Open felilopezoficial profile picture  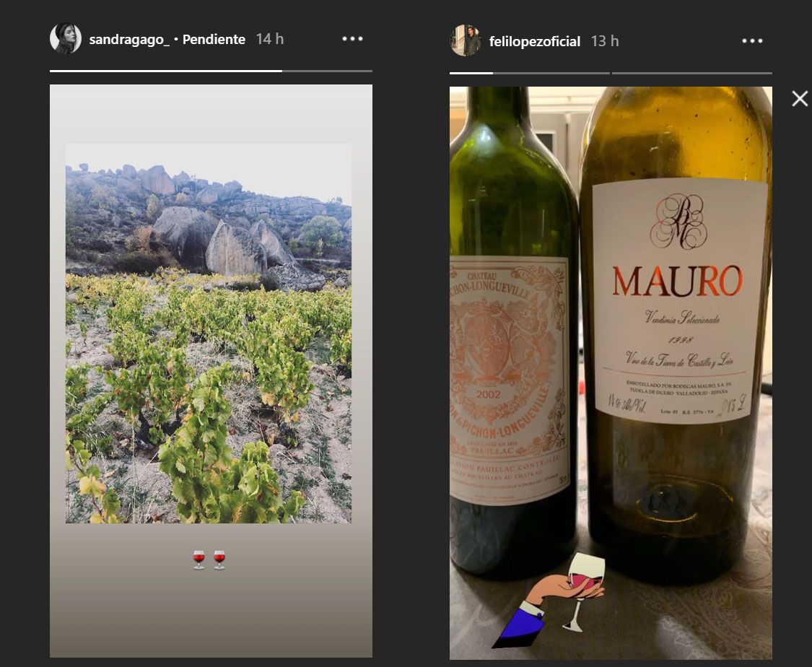coord(466,40)
